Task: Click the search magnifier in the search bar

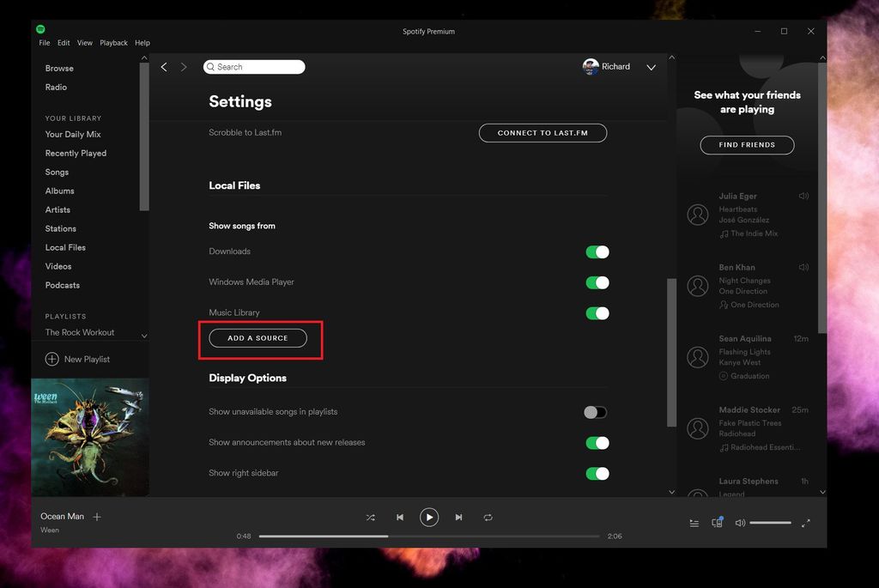Action: (x=209, y=66)
